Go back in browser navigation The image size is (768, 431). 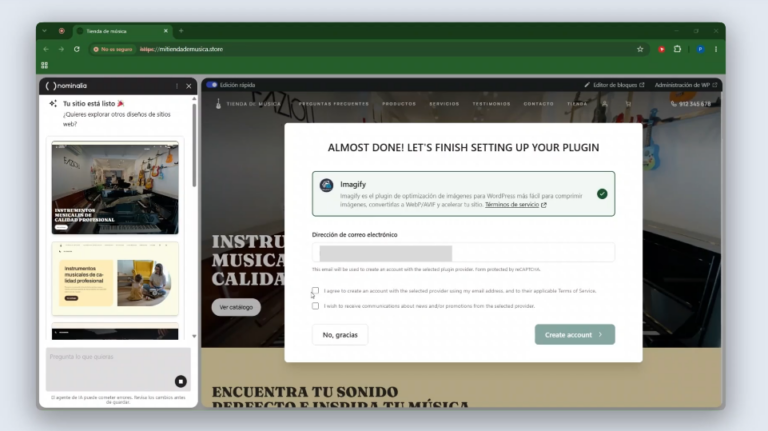46,49
